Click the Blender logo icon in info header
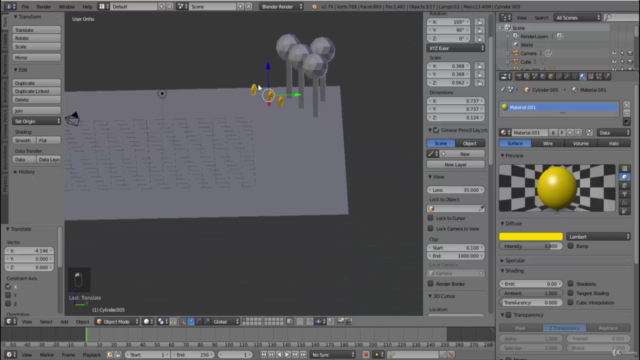 tap(314, 7)
